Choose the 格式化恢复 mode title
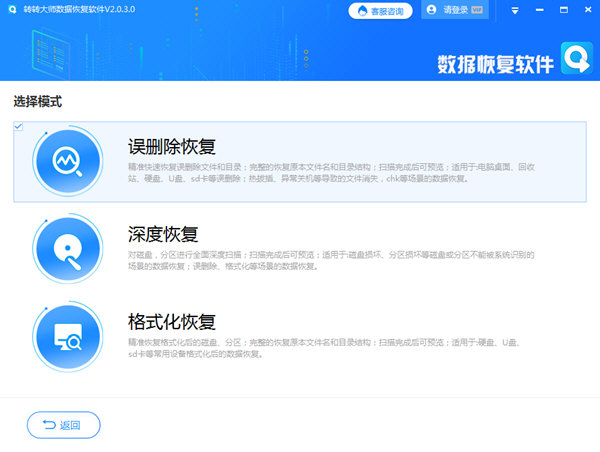Screen dimensions: 600x452 (171, 322)
